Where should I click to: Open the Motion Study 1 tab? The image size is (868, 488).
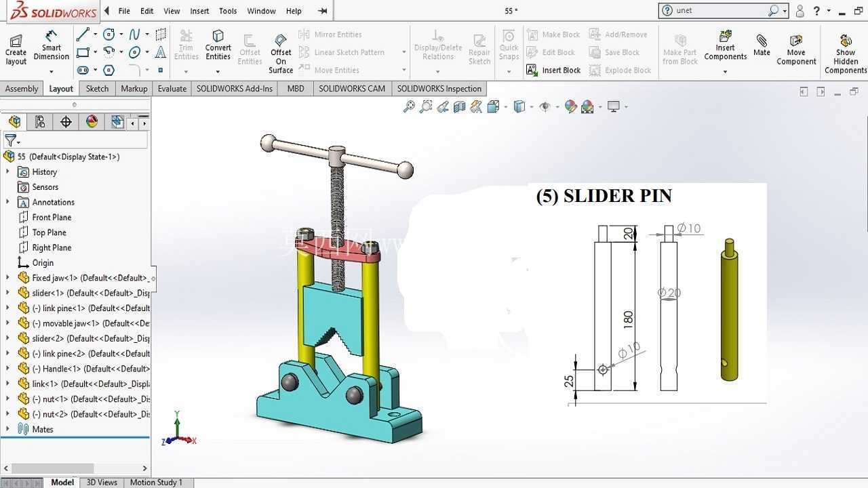click(x=156, y=483)
